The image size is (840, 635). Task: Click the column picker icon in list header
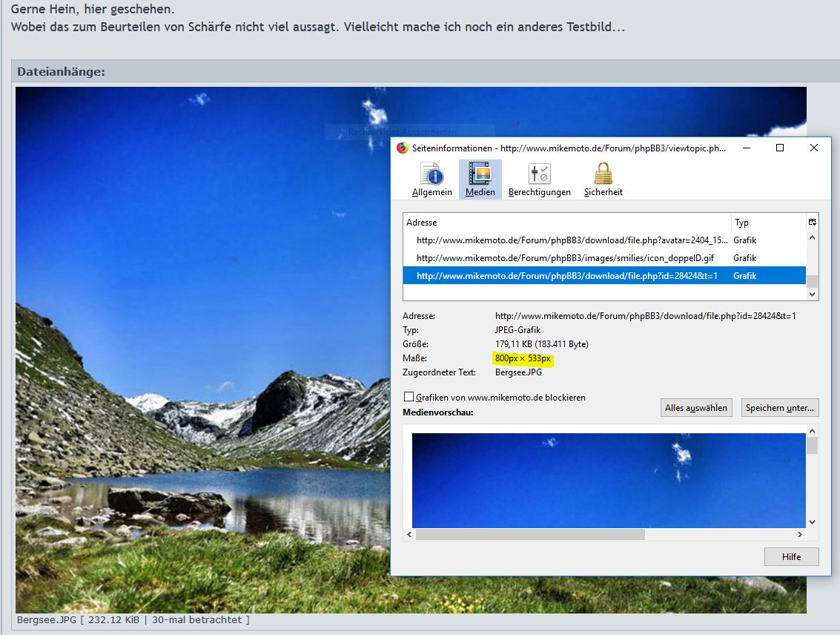pos(813,222)
